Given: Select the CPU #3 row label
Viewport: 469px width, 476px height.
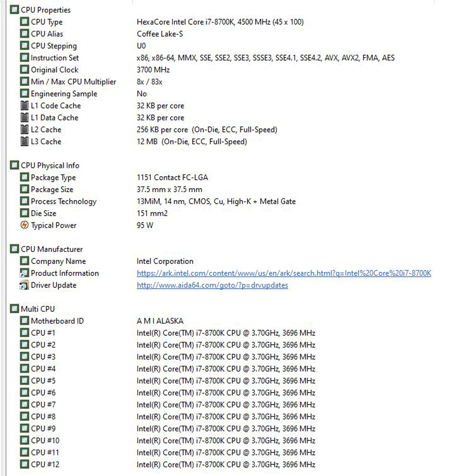Looking at the screenshot, I should tap(43, 357).
